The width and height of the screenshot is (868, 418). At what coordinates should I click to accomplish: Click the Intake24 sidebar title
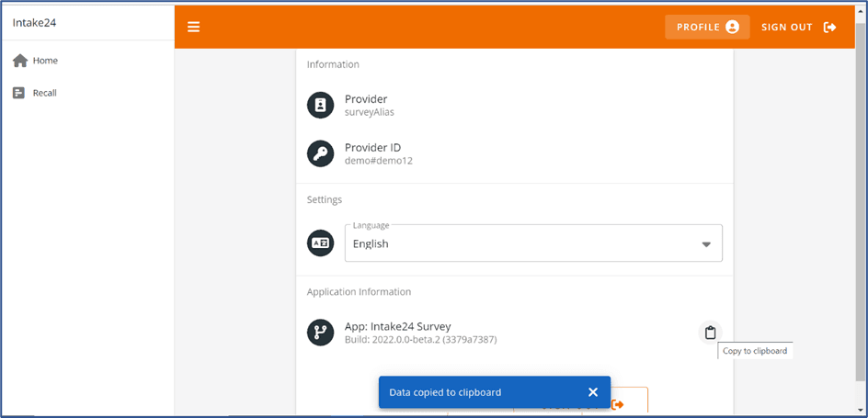(x=34, y=23)
